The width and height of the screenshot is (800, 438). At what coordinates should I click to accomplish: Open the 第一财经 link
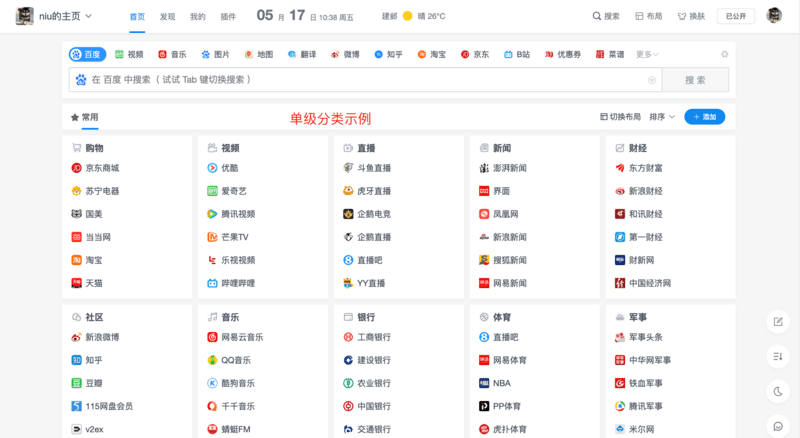639,237
